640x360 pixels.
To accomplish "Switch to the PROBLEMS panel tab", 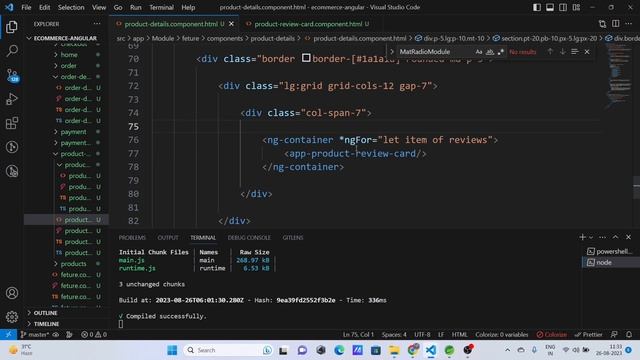I will [132, 237].
